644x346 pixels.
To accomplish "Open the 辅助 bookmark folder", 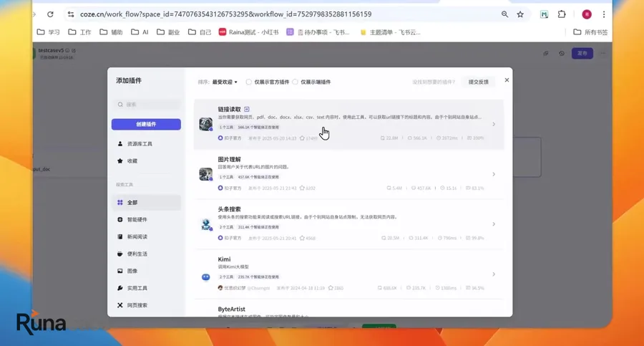I will (x=112, y=32).
